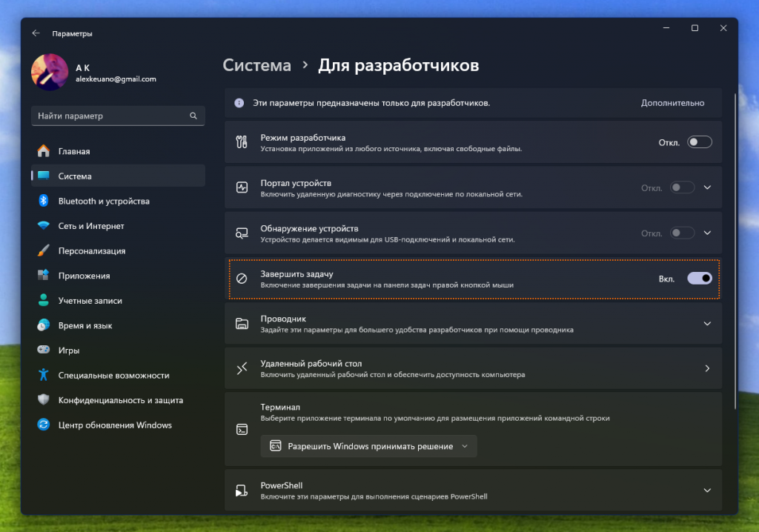Click the info icon in the banner
The height and width of the screenshot is (532, 759).
tap(239, 103)
